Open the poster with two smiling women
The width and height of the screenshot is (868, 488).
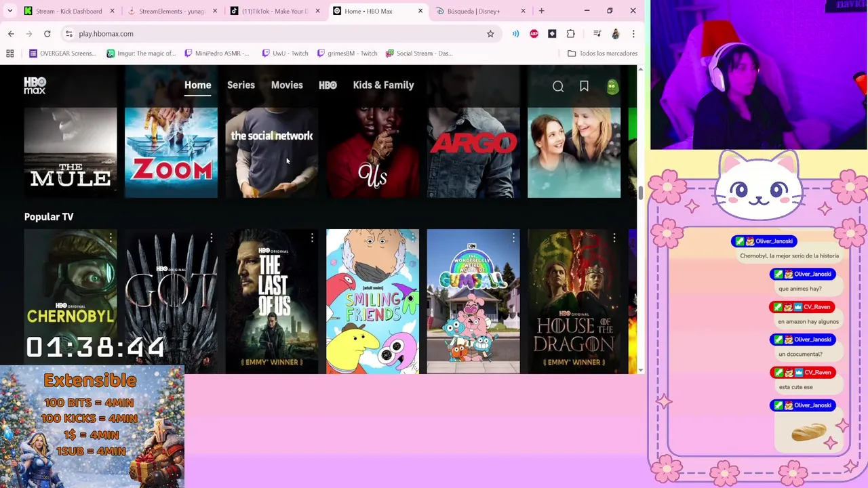click(x=574, y=152)
